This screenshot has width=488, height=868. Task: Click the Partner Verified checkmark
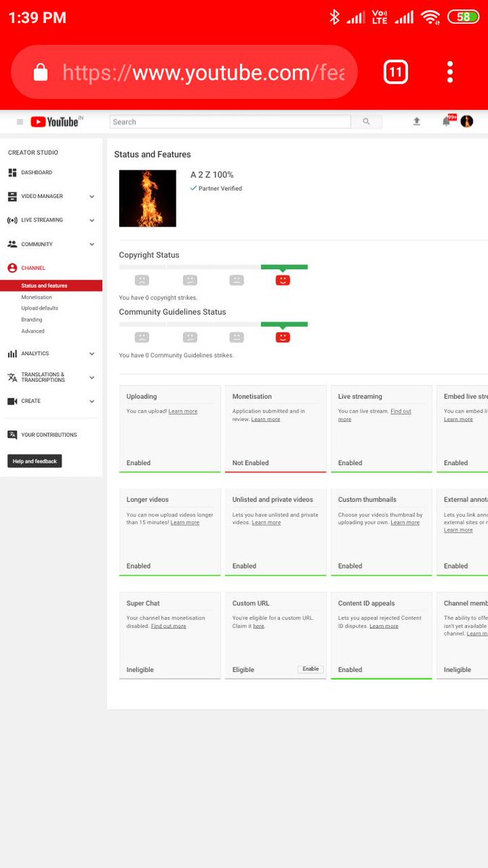pos(193,188)
